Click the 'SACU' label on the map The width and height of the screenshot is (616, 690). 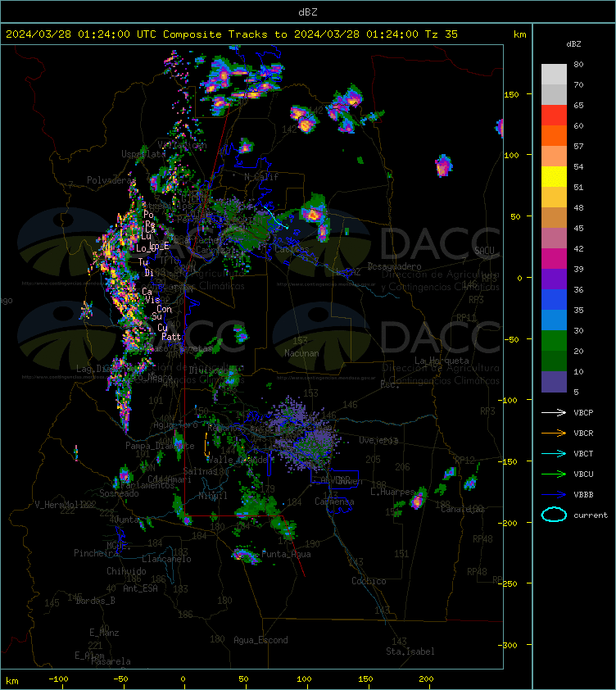coord(484,251)
